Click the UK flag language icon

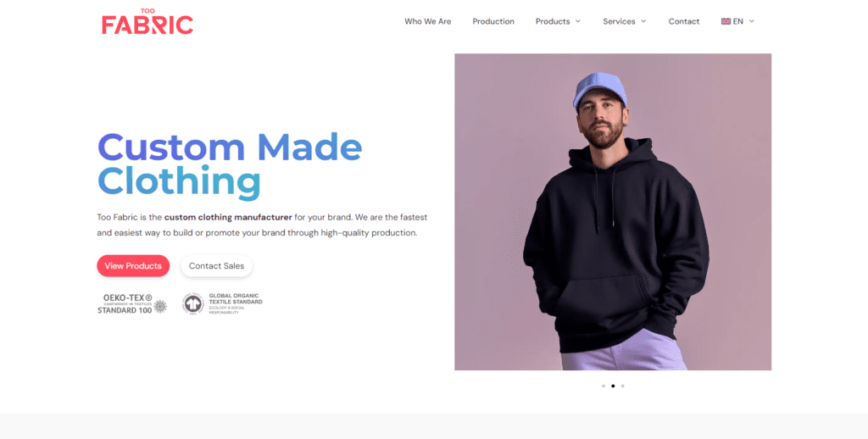(x=726, y=21)
